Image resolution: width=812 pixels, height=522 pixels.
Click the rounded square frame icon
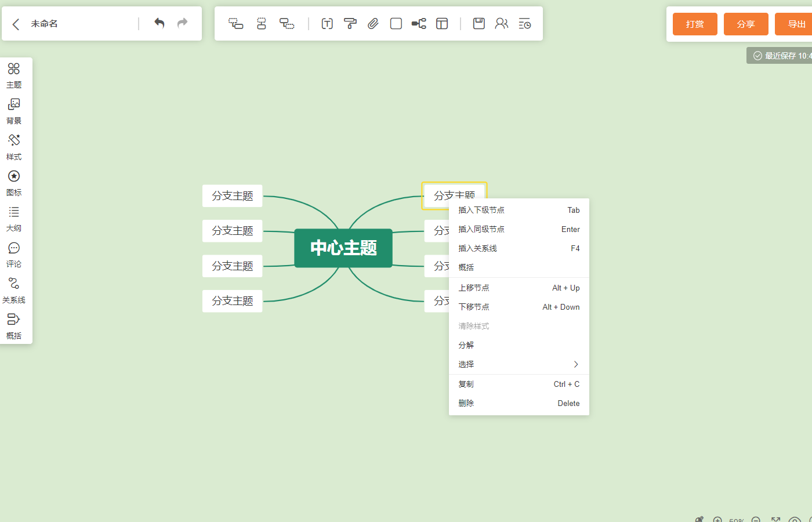point(396,24)
